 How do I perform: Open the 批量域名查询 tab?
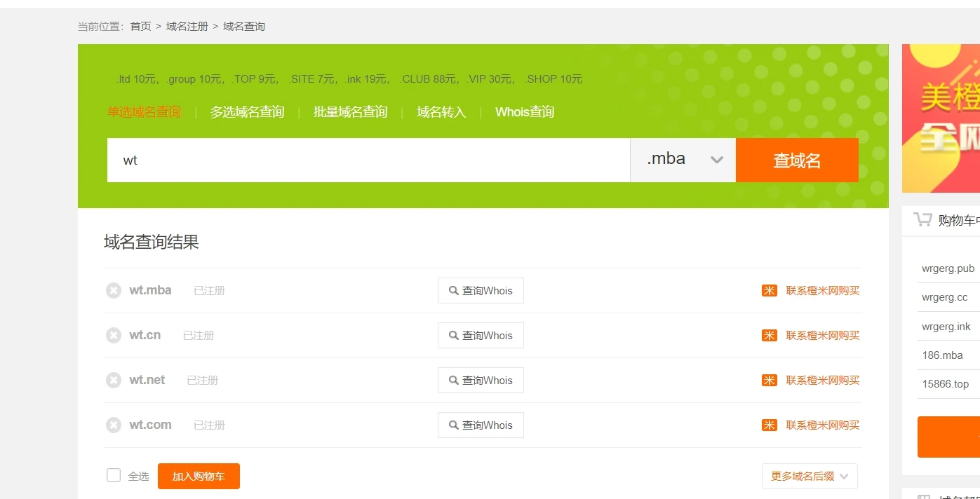(x=350, y=112)
